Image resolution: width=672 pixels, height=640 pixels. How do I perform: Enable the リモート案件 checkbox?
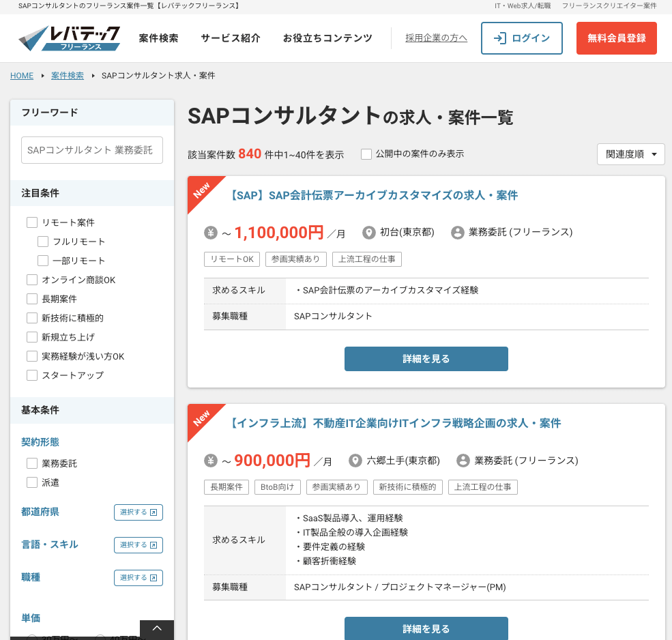coord(32,222)
